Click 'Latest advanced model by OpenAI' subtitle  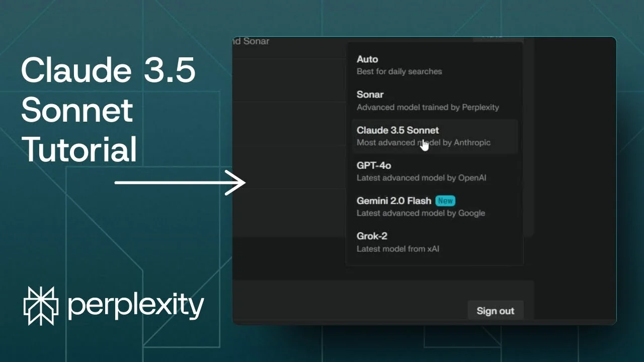tap(421, 177)
